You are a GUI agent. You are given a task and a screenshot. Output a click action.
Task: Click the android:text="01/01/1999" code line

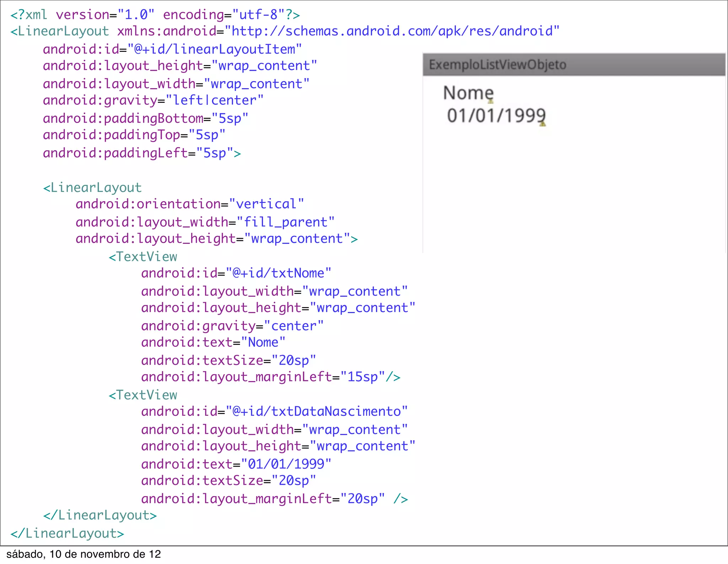pyautogui.click(x=236, y=464)
